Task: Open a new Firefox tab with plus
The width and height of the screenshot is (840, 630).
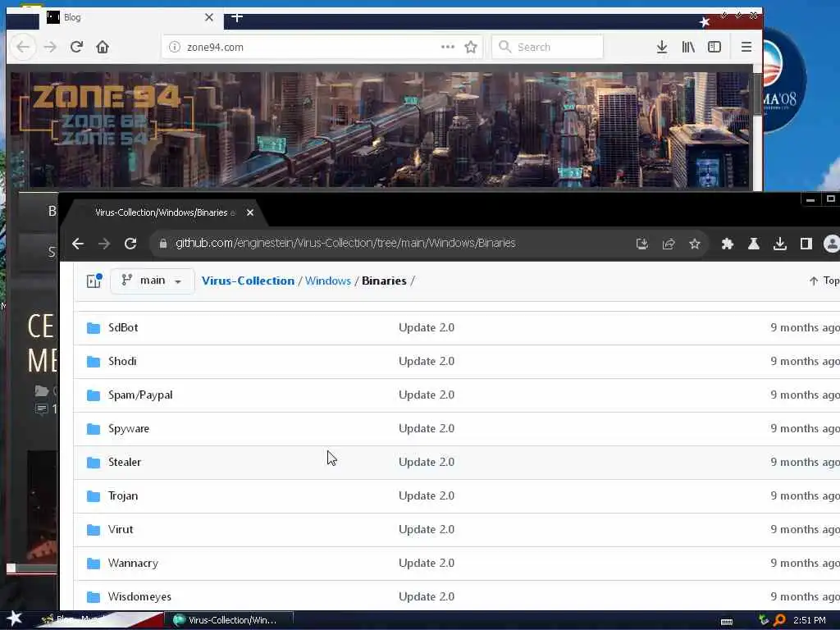Action: pyautogui.click(x=237, y=18)
